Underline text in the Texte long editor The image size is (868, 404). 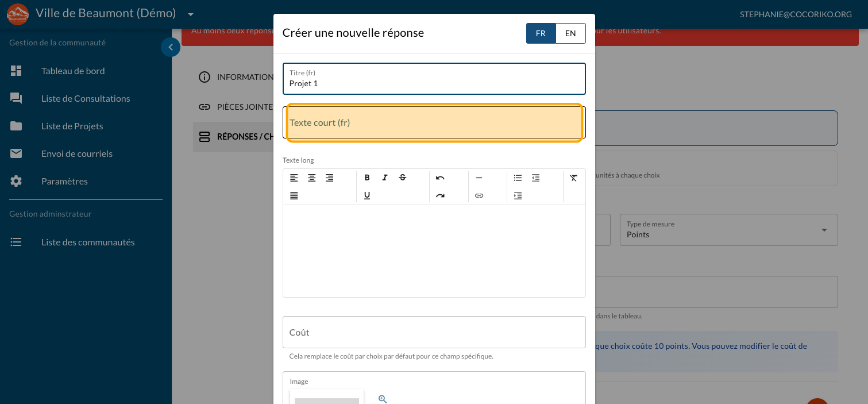[367, 195]
